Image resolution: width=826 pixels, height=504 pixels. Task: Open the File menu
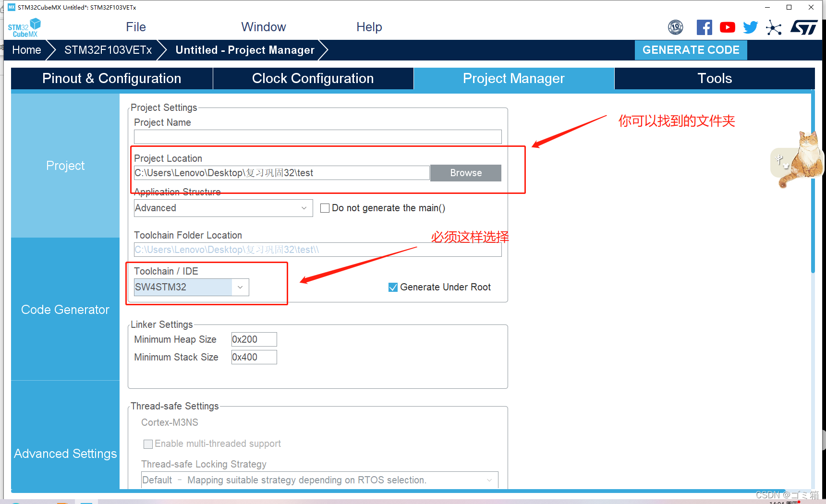tap(136, 27)
